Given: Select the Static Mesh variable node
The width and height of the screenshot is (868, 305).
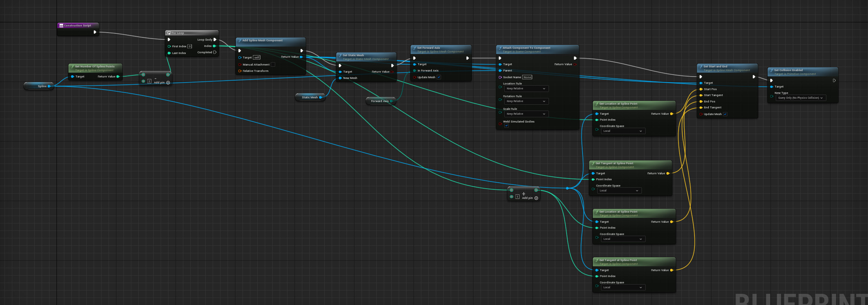Looking at the screenshot, I should tap(310, 97).
